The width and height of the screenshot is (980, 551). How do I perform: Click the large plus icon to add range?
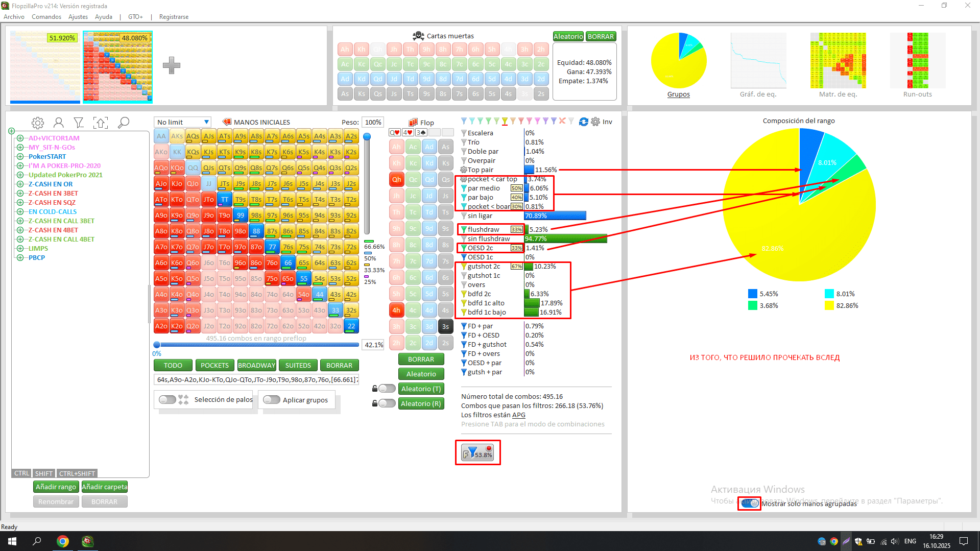(172, 65)
